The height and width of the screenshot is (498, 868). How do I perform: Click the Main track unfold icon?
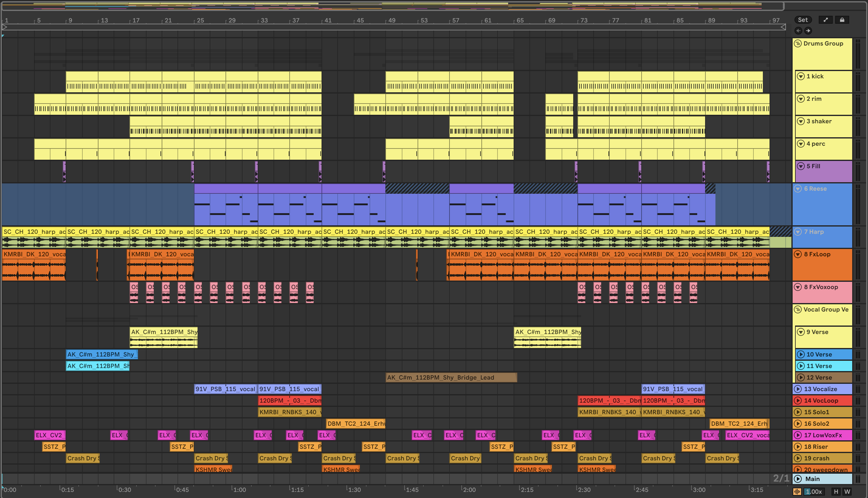point(798,479)
